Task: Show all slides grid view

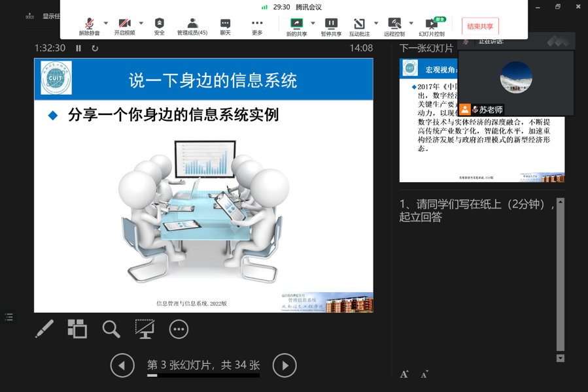Action: point(77,329)
